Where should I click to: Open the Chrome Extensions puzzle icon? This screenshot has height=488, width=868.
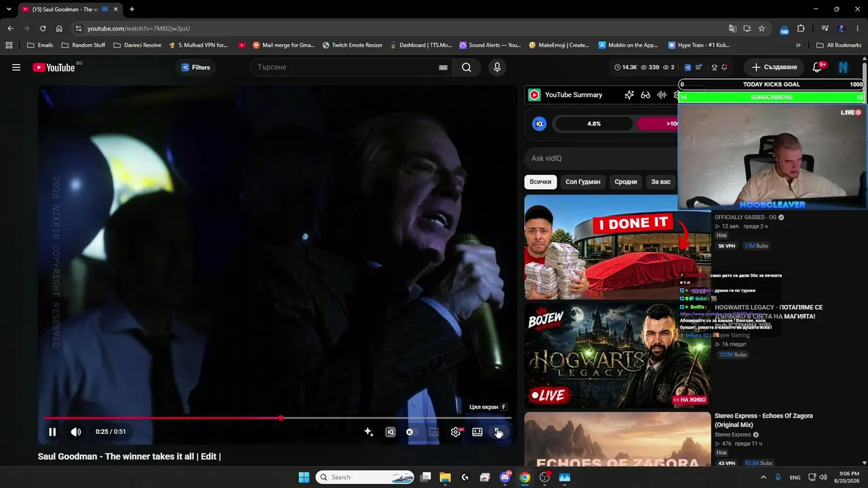pyautogui.click(x=801, y=28)
